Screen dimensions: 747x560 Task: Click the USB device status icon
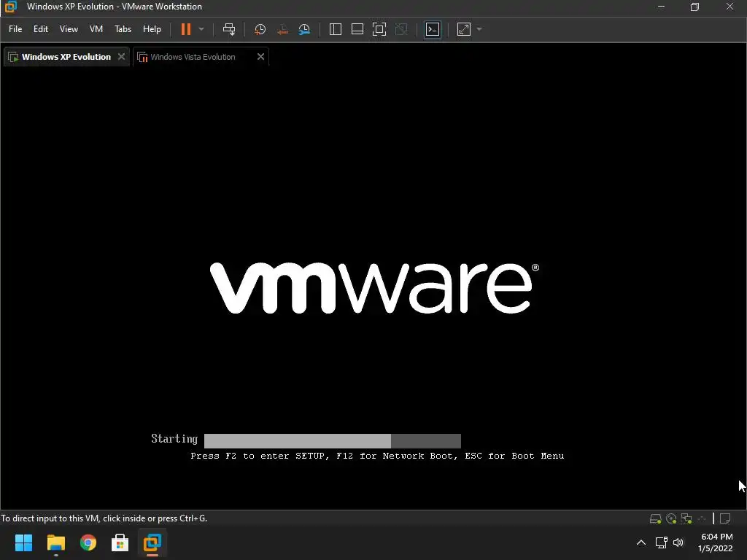pyautogui.click(x=702, y=518)
